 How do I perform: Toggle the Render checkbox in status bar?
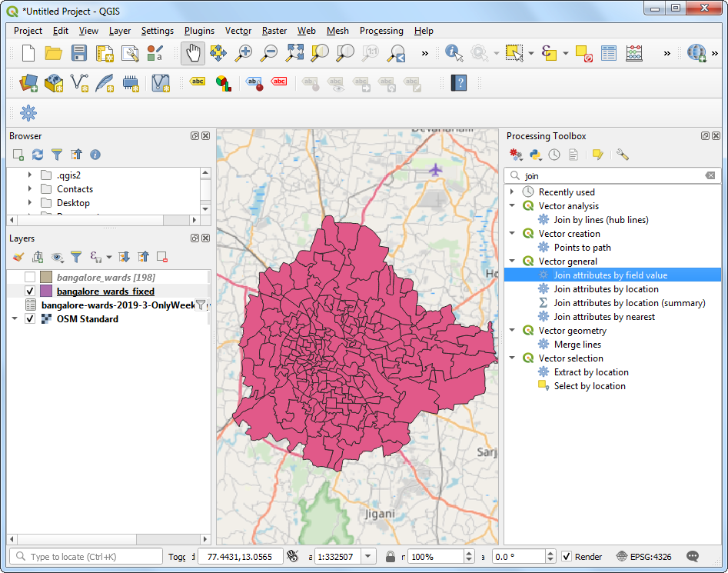[x=567, y=557]
